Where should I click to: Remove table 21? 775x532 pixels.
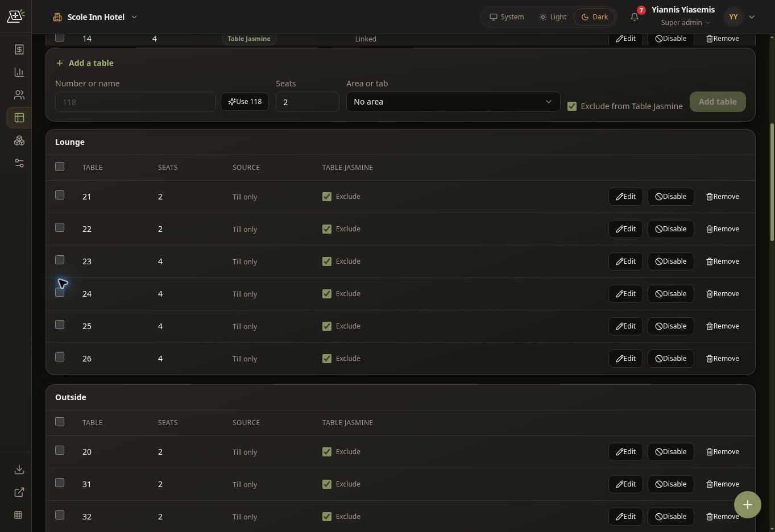(723, 197)
